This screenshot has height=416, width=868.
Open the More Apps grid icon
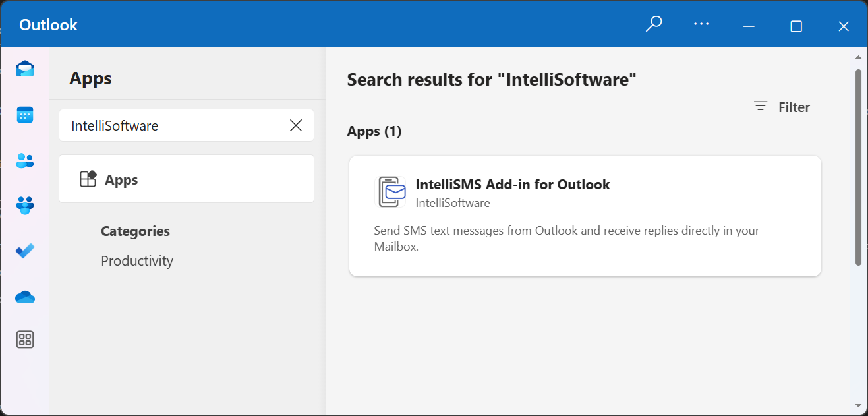24,340
